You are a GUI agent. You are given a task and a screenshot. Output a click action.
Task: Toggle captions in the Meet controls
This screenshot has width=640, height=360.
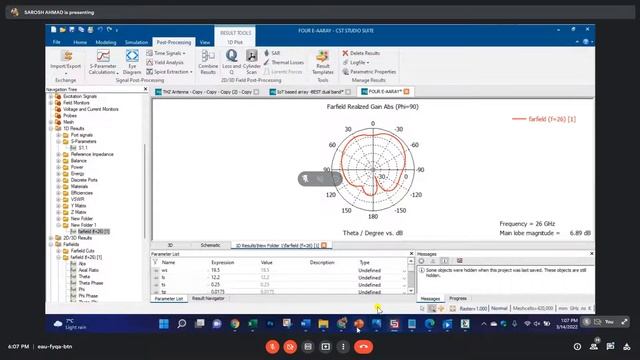tap(308, 347)
